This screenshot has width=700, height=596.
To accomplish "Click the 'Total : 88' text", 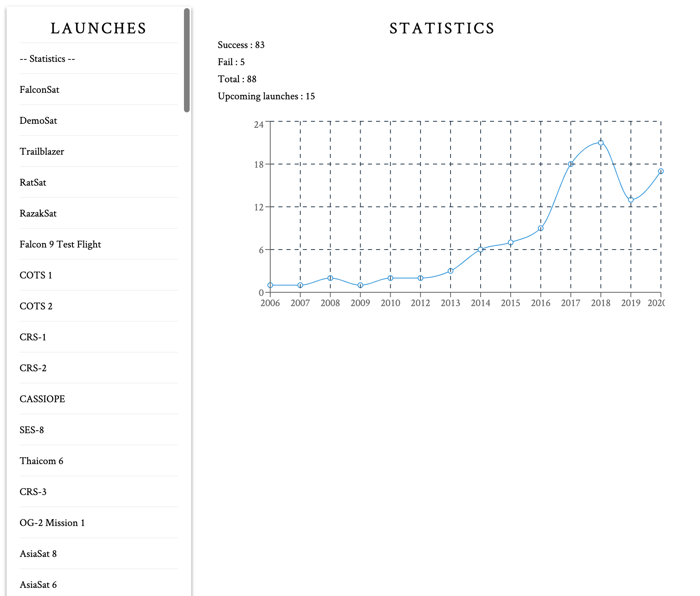I will 237,79.
